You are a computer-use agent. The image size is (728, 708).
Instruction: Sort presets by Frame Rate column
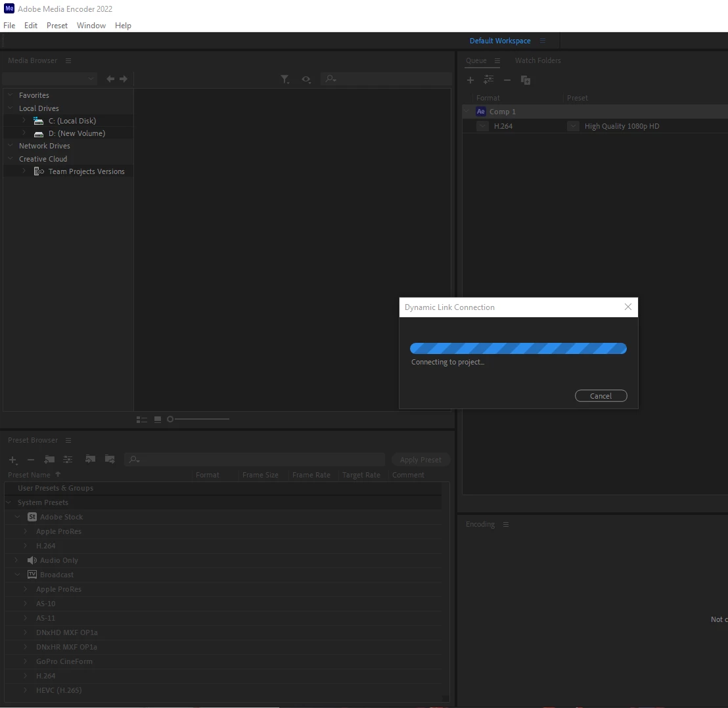click(x=311, y=475)
